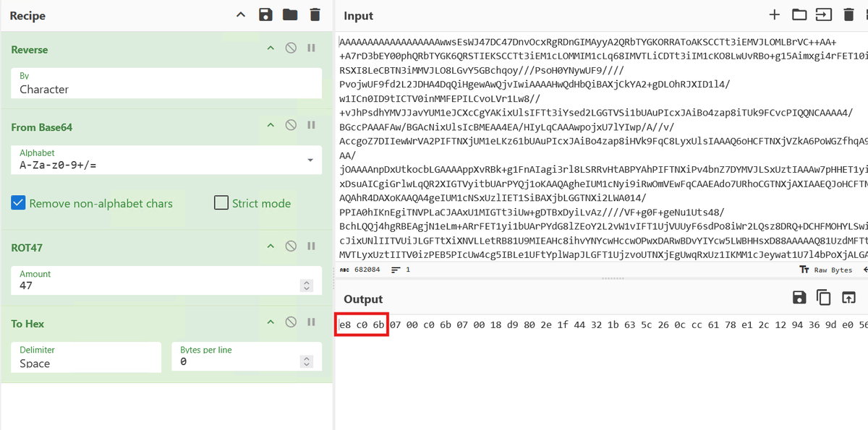Click the Recipe panel heading
Image resolution: width=868 pixels, height=430 pixels.
[x=28, y=16]
